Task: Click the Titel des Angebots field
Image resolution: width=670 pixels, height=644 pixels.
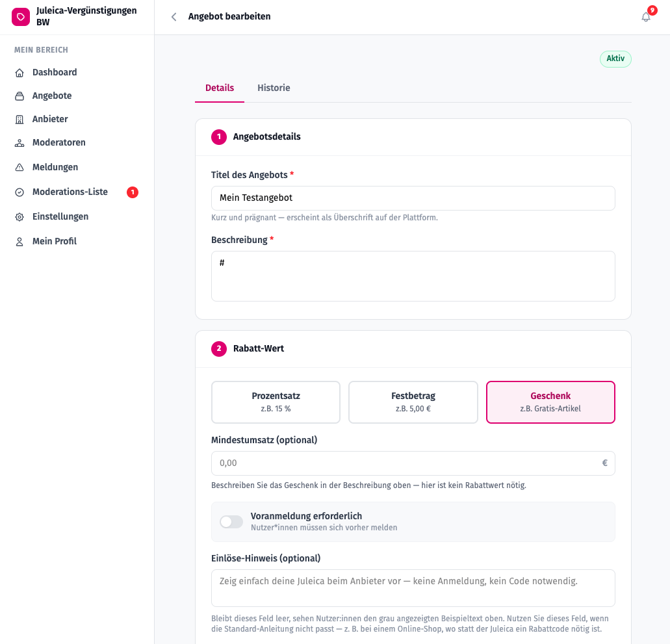Action: pyautogui.click(x=413, y=198)
